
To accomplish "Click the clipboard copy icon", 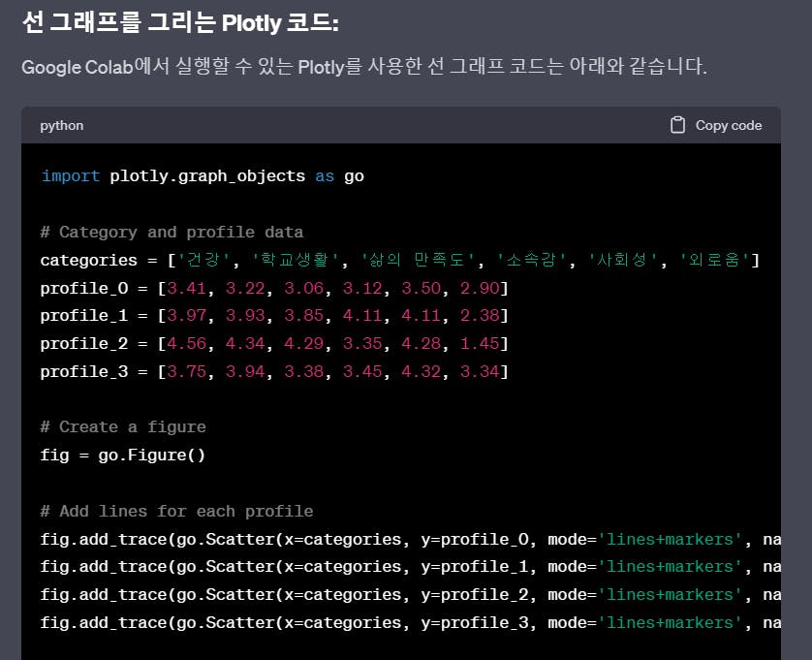I will pos(677,125).
